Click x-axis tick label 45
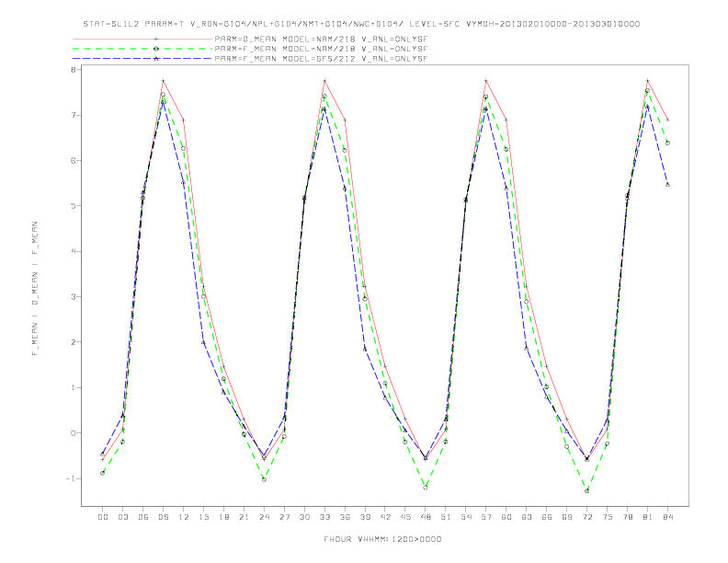 click(x=405, y=517)
